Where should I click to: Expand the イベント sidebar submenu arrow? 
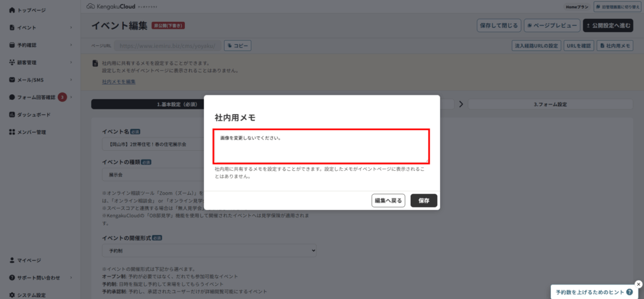point(71,28)
